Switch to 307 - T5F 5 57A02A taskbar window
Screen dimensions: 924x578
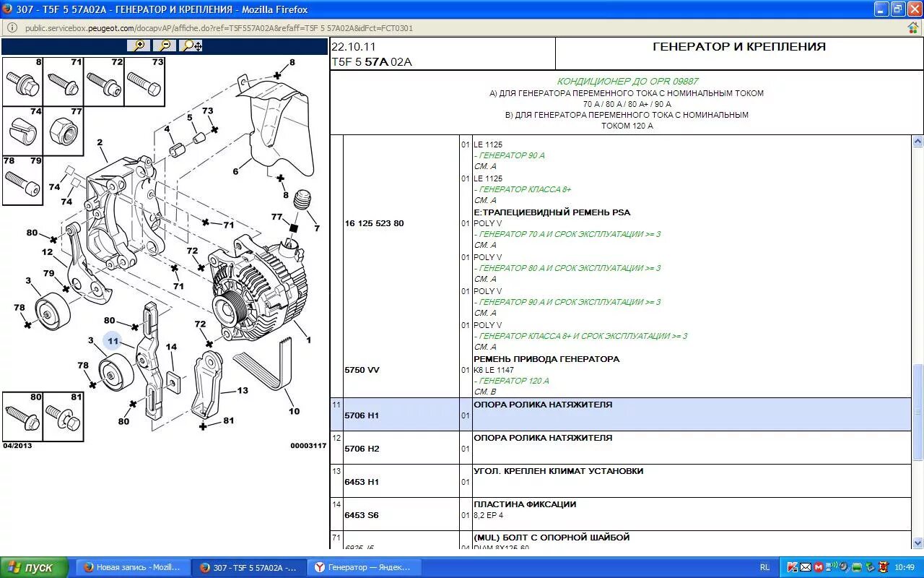coord(248,567)
